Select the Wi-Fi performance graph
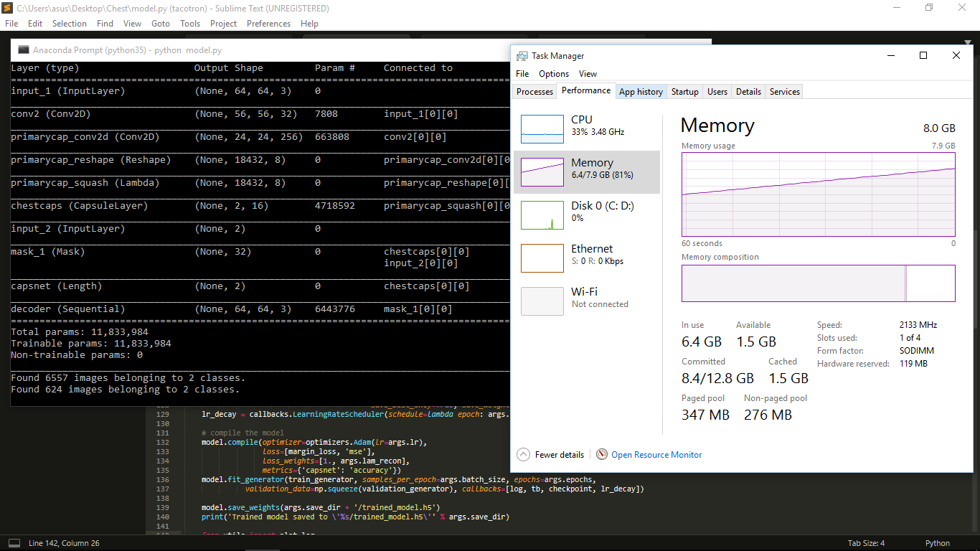This screenshot has width=980, height=551. click(542, 301)
